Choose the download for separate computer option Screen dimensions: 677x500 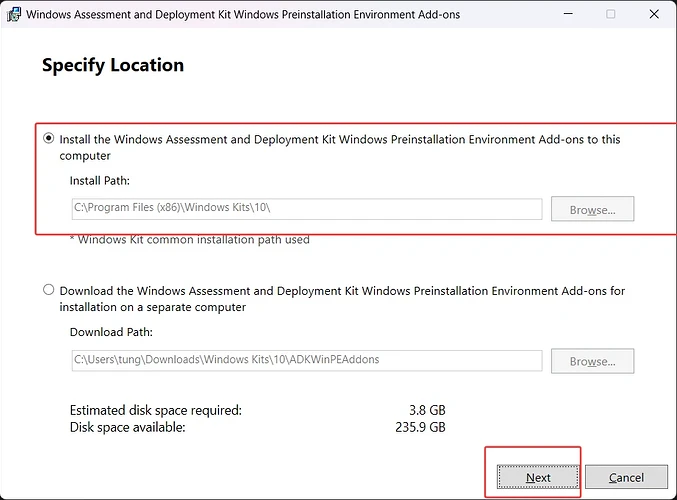49,290
